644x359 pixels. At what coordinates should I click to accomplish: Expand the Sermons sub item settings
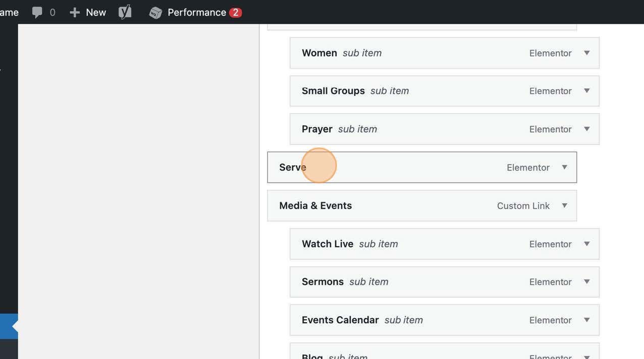point(586,282)
